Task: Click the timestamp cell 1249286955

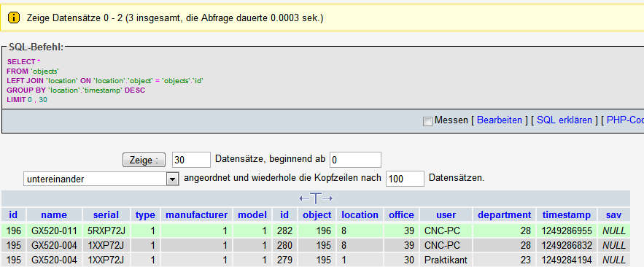Action: click(x=567, y=231)
